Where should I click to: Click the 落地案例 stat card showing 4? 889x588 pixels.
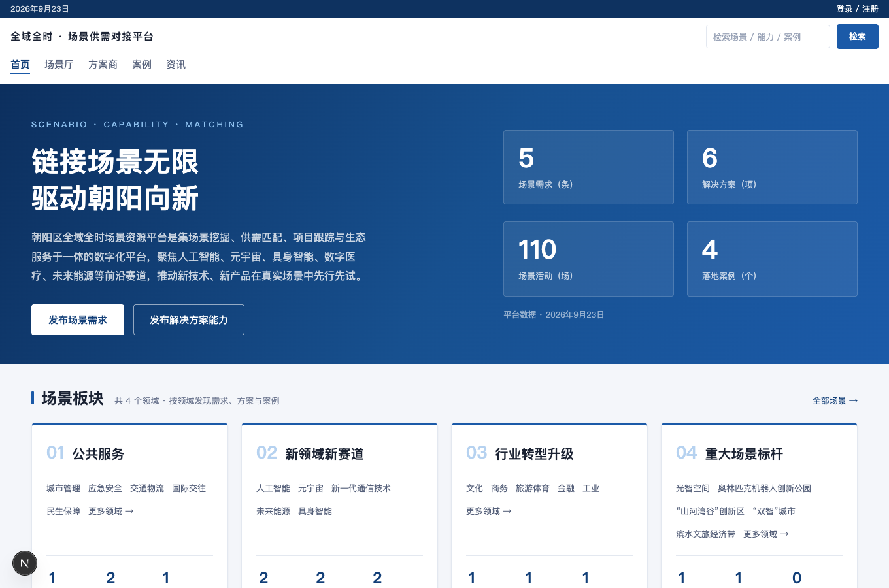tap(772, 259)
